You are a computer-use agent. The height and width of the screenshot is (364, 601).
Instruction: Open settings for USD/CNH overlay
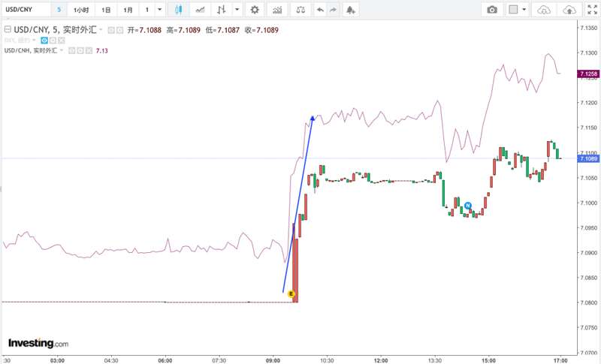tap(80, 50)
